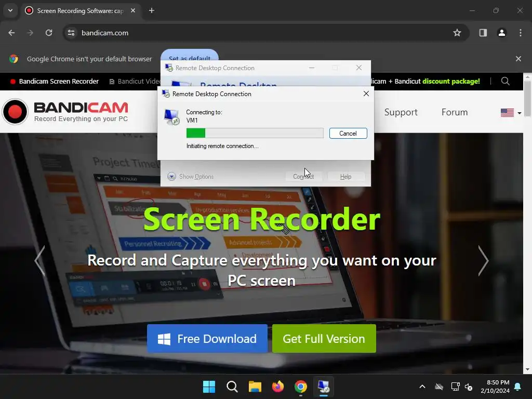Go to next carousel slide

click(x=483, y=261)
